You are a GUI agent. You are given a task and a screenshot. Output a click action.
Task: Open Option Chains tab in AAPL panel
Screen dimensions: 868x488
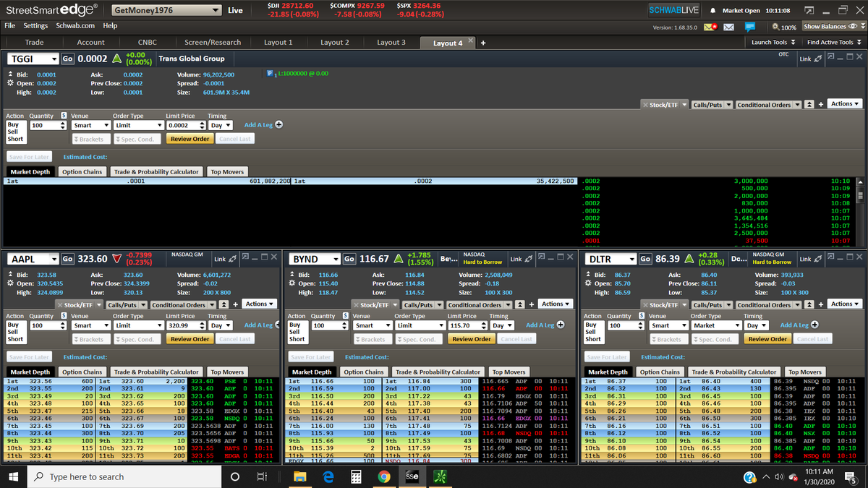[82, 372]
